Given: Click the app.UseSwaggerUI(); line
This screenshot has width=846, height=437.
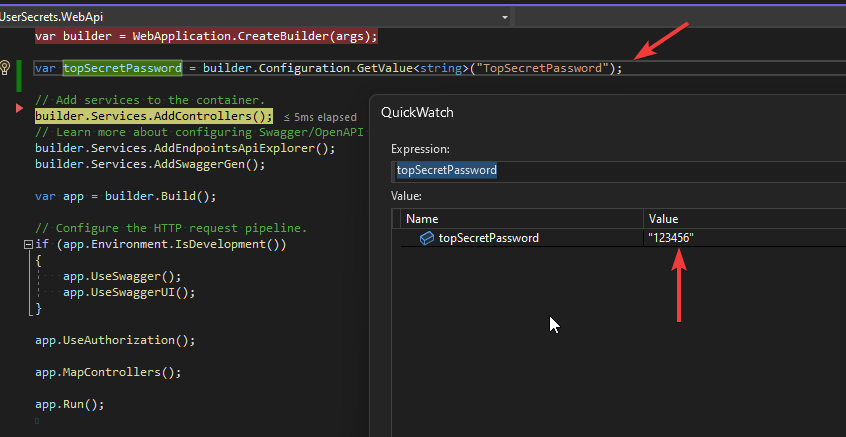Looking at the screenshot, I should pos(129,292).
